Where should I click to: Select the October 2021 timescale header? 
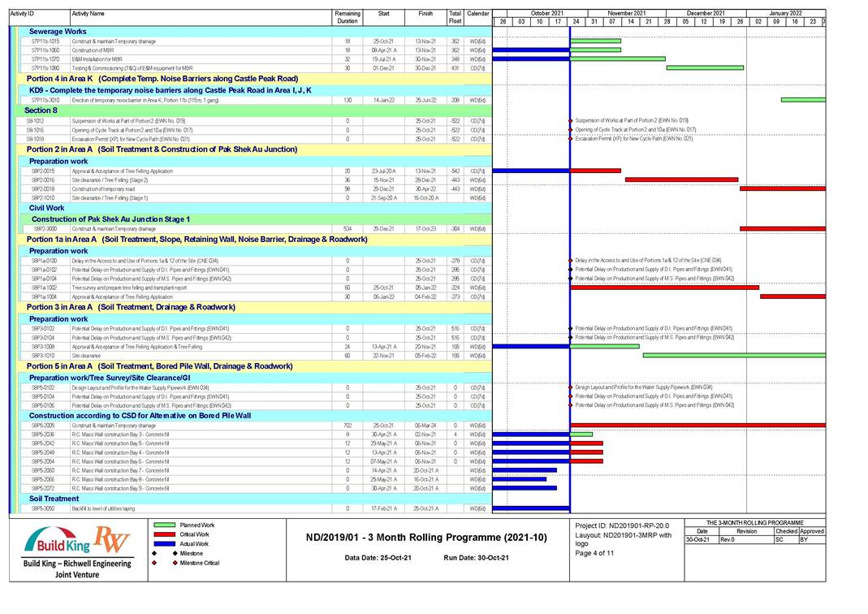pos(547,13)
